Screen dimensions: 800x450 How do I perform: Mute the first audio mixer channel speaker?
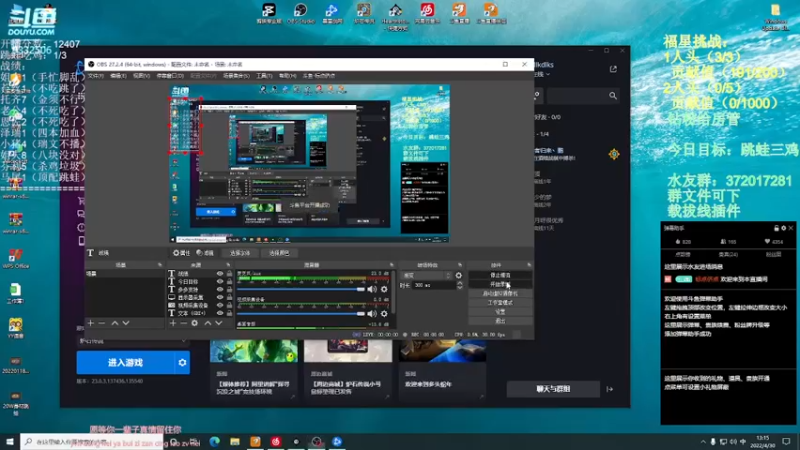tap(372, 289)
